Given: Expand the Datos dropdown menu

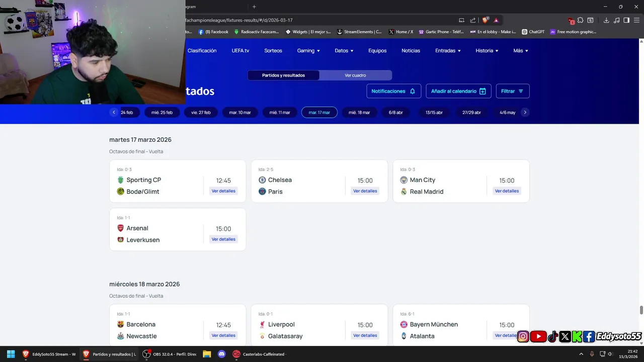Looking at the screenshot, I should 344,51.
